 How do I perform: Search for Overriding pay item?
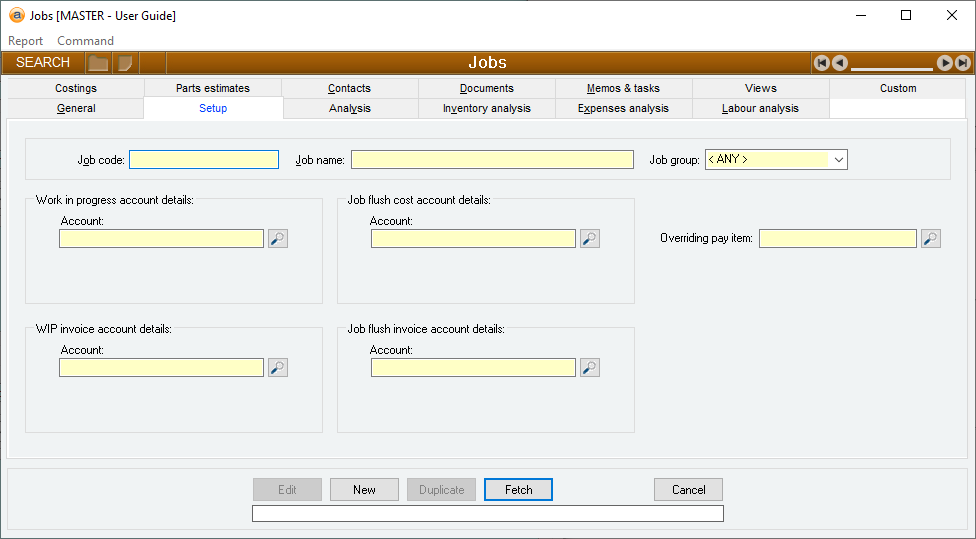point(931,239)
